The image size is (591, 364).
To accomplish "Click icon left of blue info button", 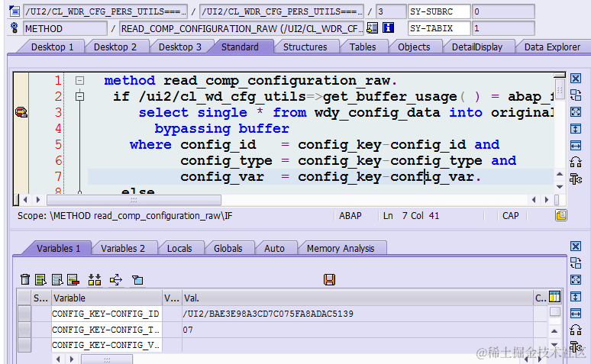I will tap(372, 28).
